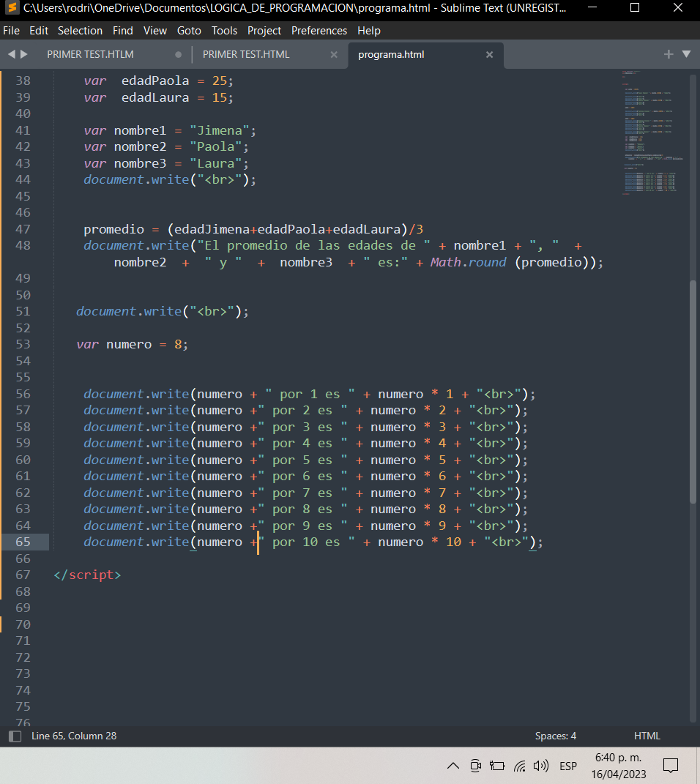Viewport: 700px width, 784px height.
Task: Switch to the PRIMER TEST.HTML tab
Action: 246,54
